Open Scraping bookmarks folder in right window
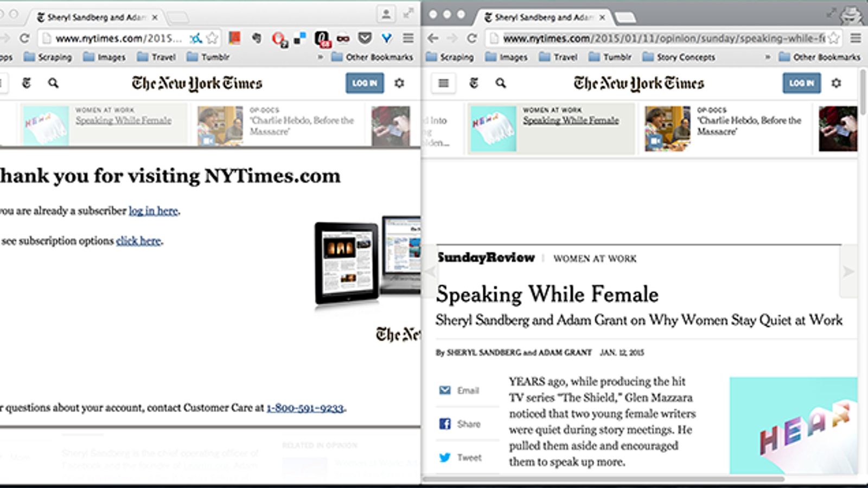Screen dimensions: 868x488 [x=450, y=57]
